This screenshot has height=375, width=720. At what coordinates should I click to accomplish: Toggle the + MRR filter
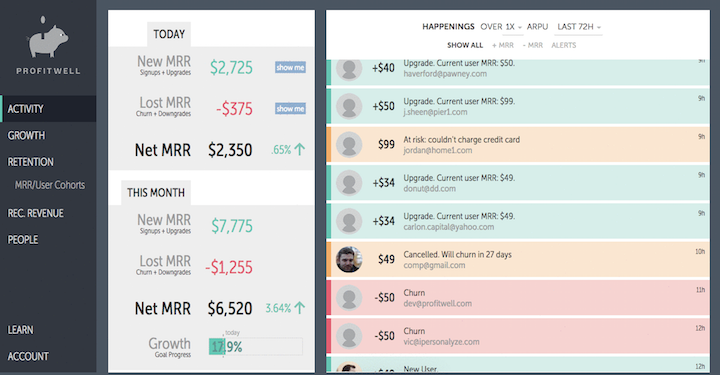point(503,45)
